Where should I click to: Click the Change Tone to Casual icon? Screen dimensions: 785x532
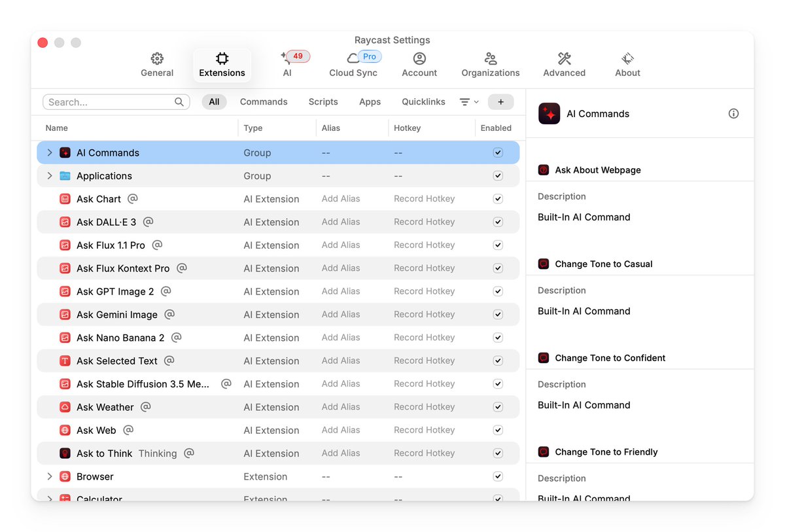click(x=544, y=264)
